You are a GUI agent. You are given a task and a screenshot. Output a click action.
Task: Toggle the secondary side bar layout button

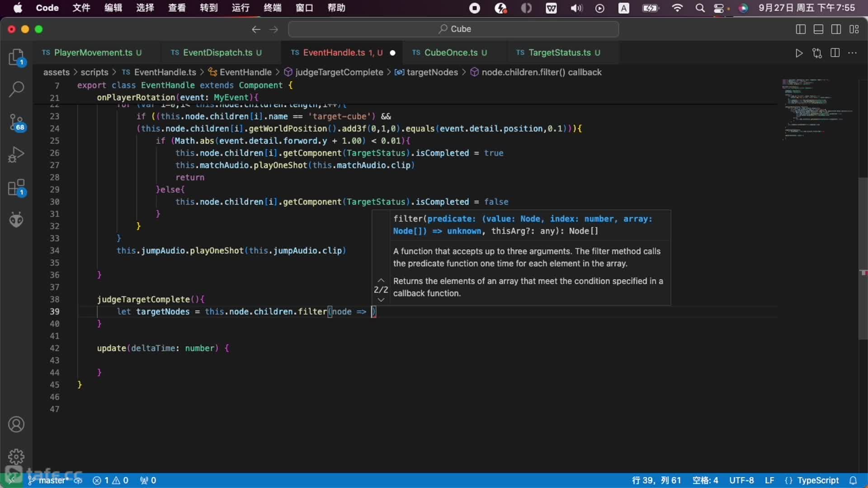pyautogui.click(x=836, y=29)
